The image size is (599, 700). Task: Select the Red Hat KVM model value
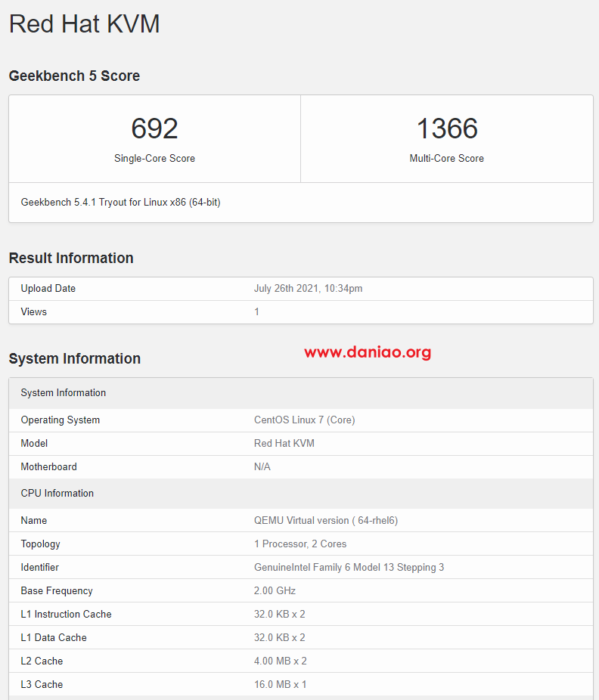point(284,443)
